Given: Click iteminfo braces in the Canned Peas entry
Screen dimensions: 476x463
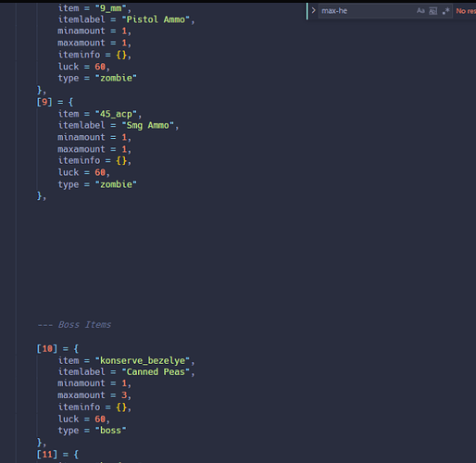Looking at the screenshot, I should point(121,407).
